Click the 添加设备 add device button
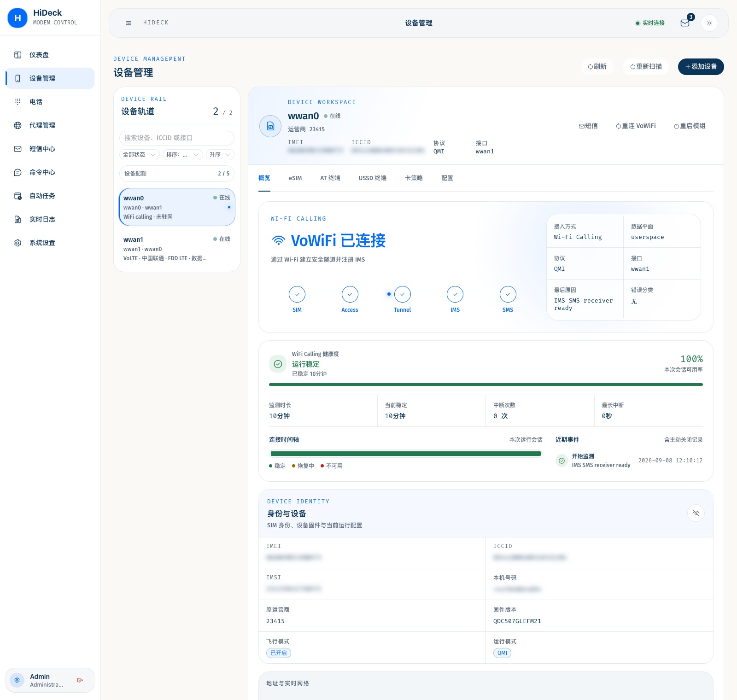 point(701,67)
